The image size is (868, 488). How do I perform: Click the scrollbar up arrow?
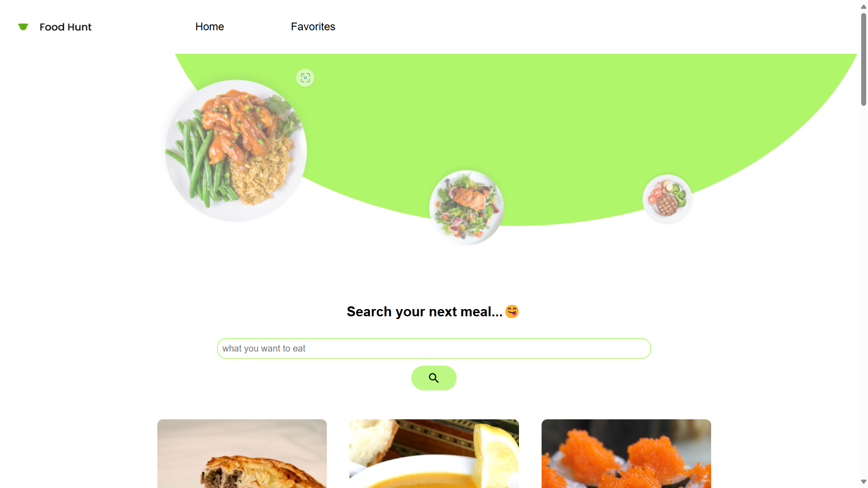863,6
